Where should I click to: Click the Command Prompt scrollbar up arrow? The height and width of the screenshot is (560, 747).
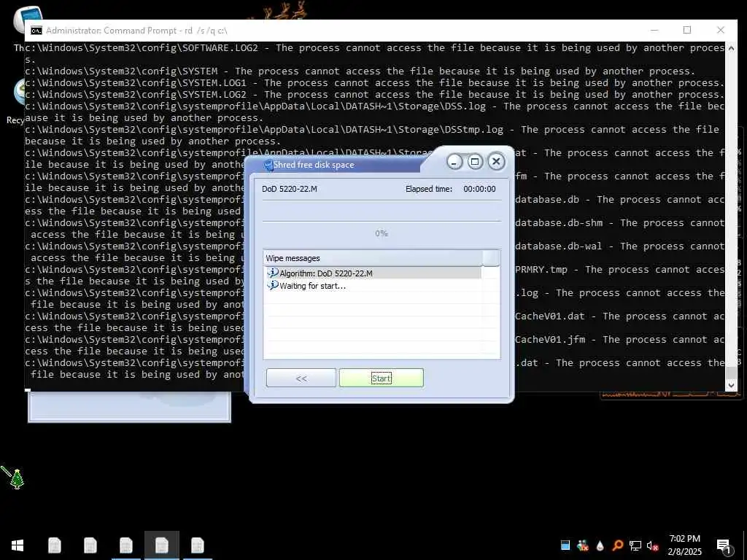[x=731, y=48]
